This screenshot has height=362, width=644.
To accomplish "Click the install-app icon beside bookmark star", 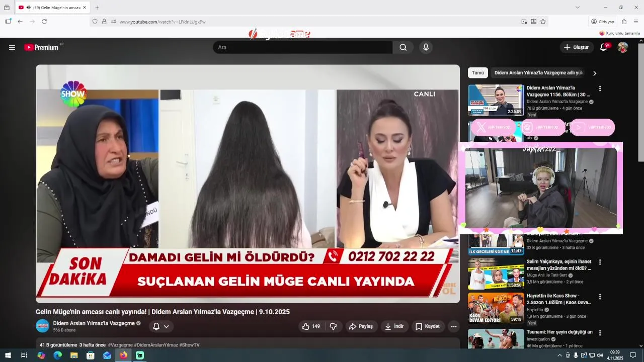I will pyautogui.click(x=533, y=22).
